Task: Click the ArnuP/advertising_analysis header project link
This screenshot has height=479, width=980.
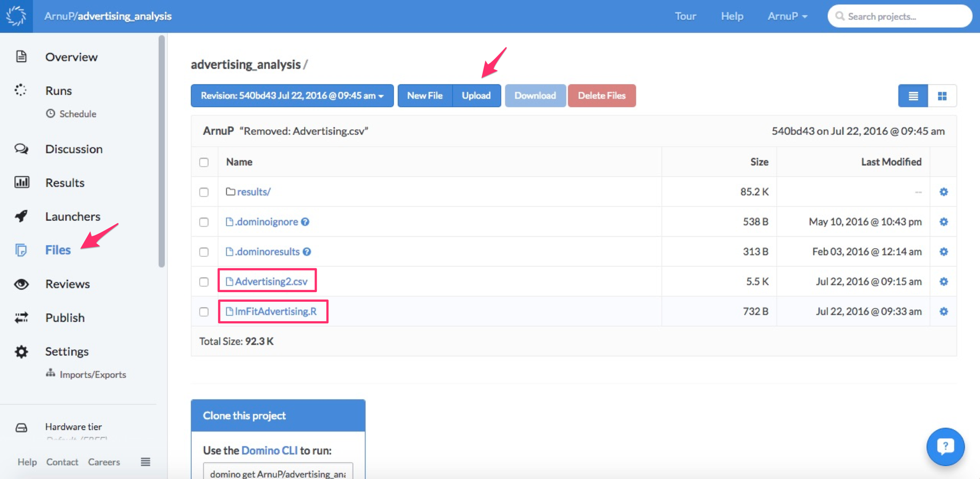Action: [x=108, y=16]
